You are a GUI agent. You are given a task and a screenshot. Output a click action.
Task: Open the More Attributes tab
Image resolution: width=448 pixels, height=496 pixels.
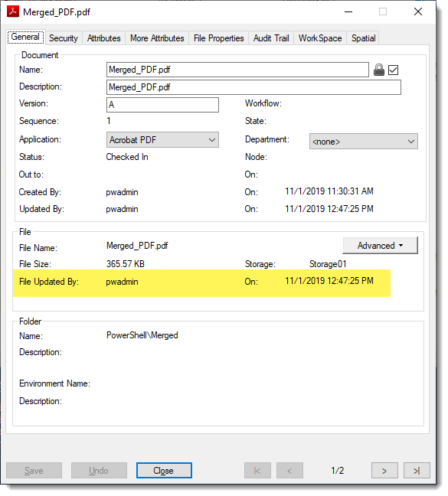(x=157, y=38)
